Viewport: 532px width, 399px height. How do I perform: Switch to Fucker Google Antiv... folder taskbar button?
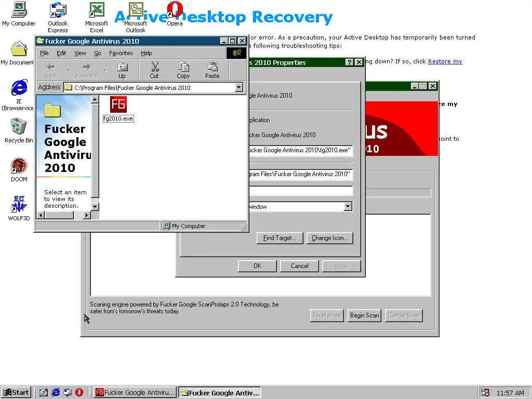[x=220, y=393]
